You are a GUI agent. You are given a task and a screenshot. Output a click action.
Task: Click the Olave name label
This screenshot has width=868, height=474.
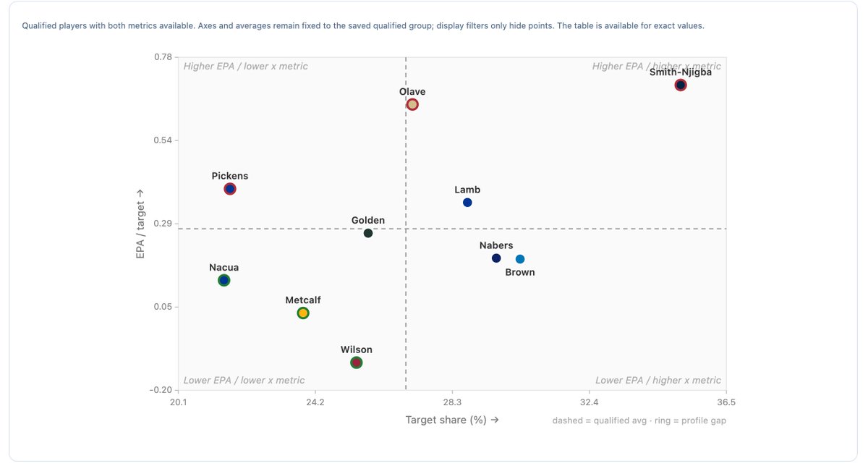click(x=412, y=92)
